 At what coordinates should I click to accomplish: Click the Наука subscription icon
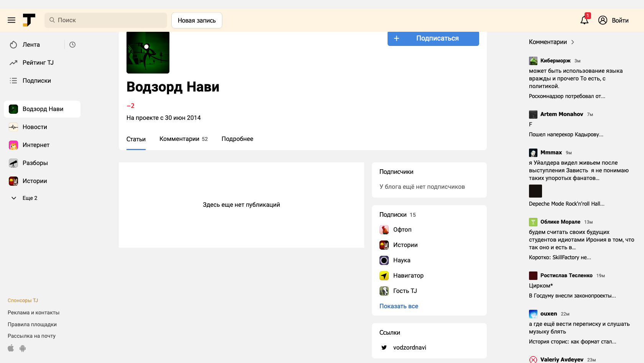(384, 260)
